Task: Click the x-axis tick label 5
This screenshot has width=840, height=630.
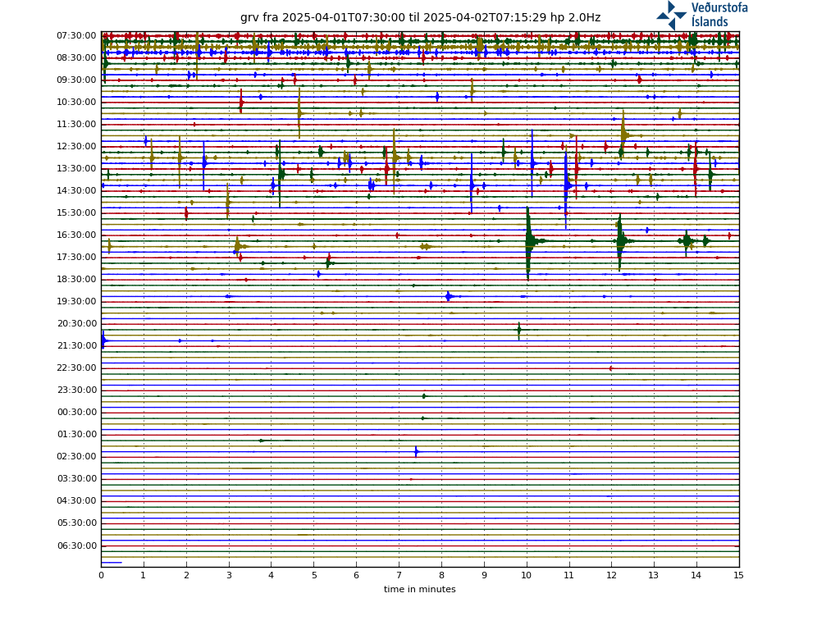Action: tap(314, 575)
